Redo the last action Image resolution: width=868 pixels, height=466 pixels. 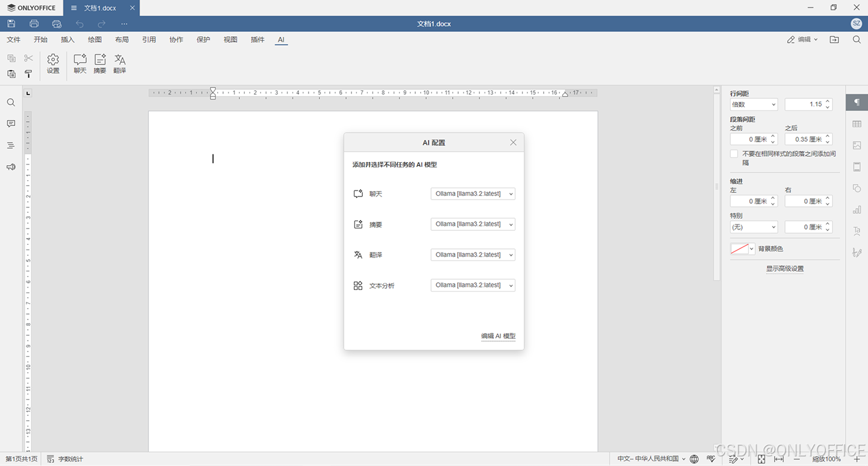(x=102, y=24)
